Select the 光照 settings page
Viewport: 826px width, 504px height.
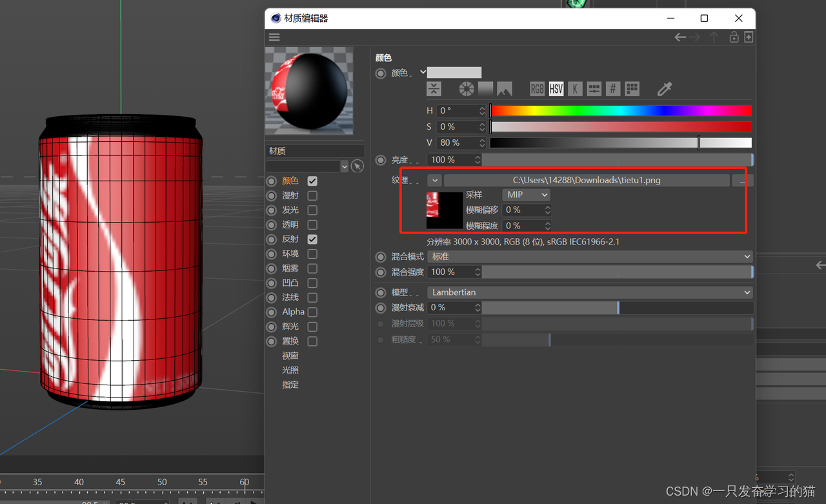[290, 370]
